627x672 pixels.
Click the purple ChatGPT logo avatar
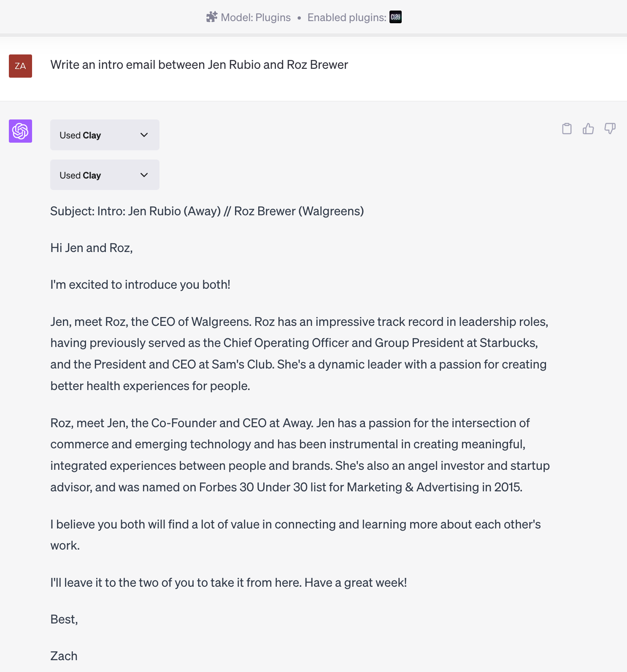(x=20, y=131)
